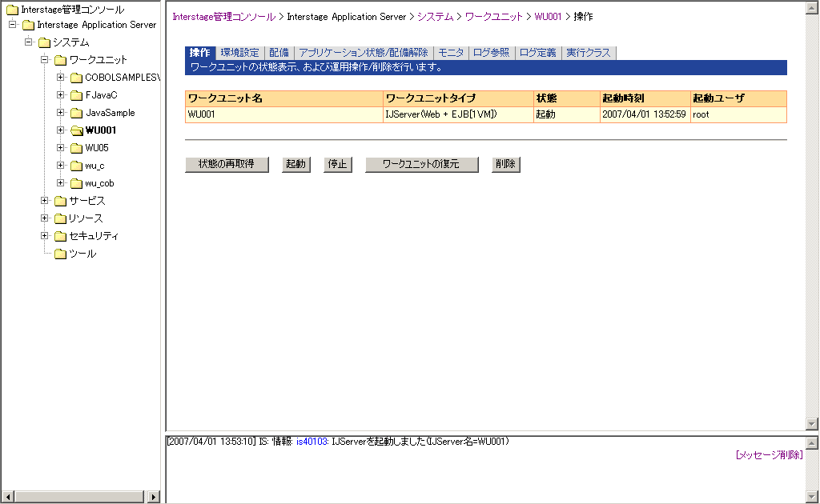
Task: Click the message pane scroll down arrow
Action: (812, 496)
